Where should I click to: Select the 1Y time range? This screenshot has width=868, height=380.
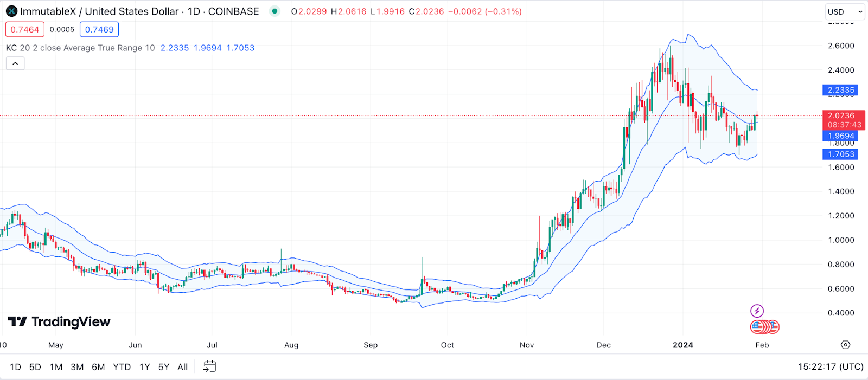pos(144,367)
